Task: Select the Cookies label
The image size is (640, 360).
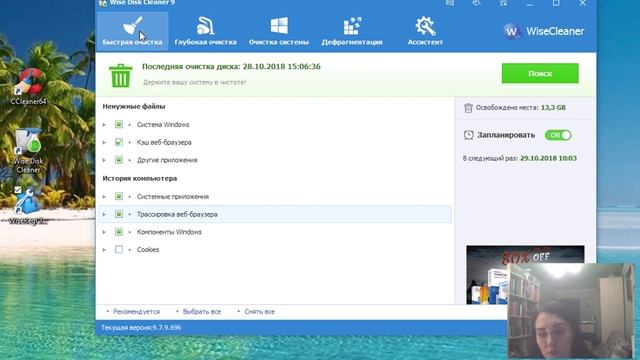Action: 148,250
